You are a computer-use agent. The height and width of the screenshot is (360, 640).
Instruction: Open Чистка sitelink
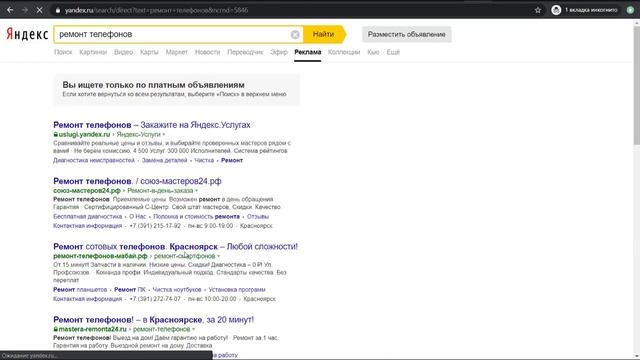204,160
